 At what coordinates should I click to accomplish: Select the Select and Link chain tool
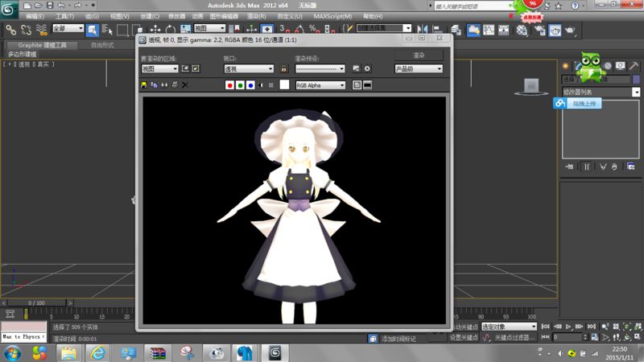click(x=11, y=30)
